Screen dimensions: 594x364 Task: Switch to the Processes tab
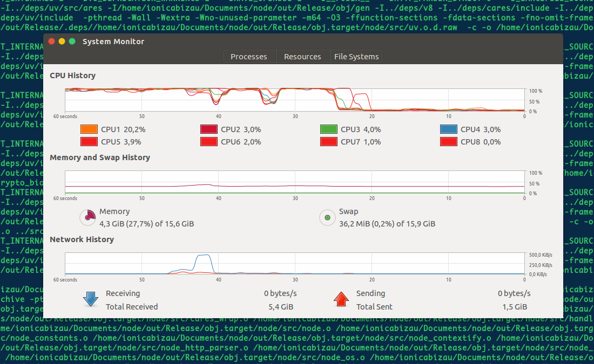pyautogui.click(x=249, y=57)
